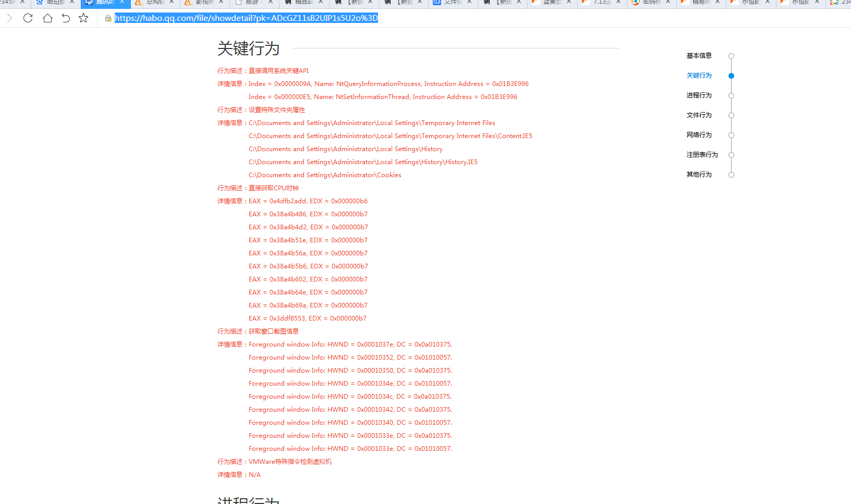Click the padlock security icon in the address bar
The width and height of the screenshot is (851, 504).
pyautogui.click(x=108, y=18)
